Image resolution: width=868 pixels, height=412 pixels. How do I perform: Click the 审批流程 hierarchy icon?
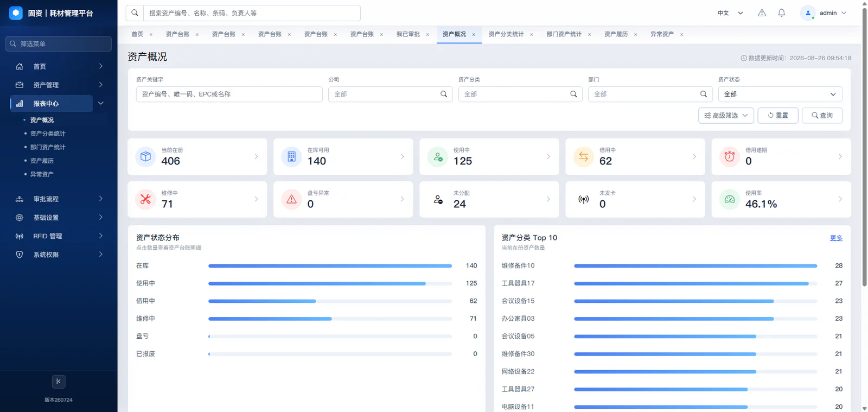[x=20, y=199]
